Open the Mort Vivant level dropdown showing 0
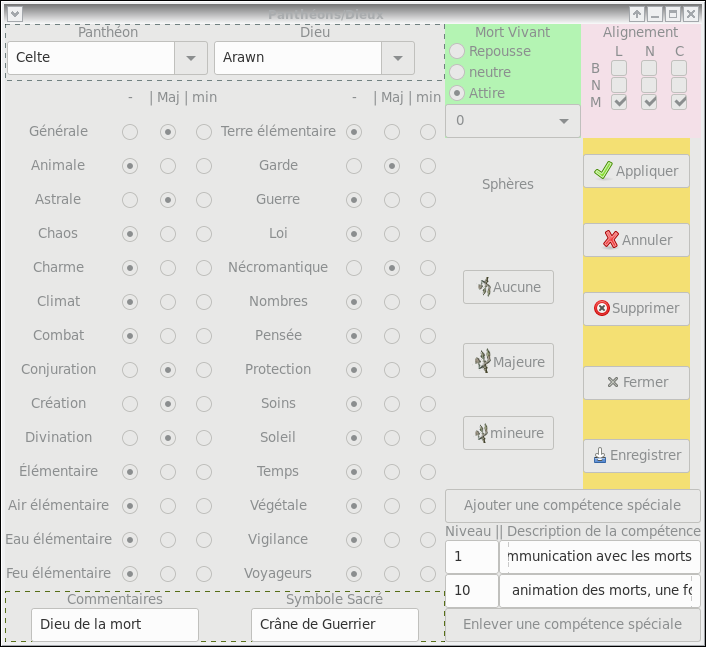706x647 pixels. [x=565, y=121]
